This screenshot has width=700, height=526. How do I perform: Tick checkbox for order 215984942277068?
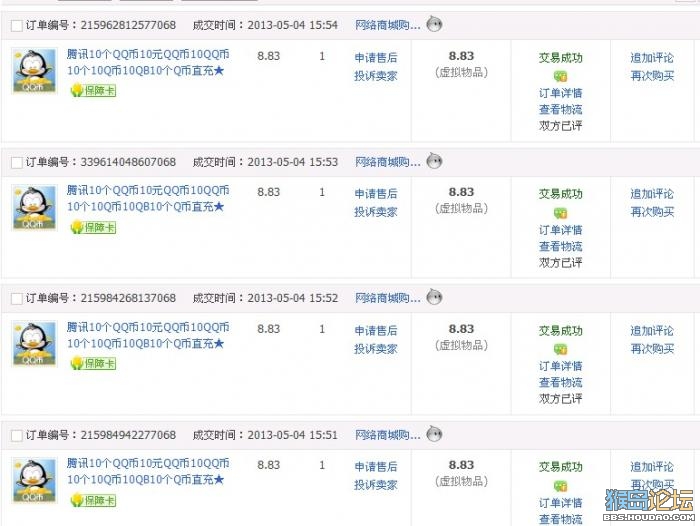[x=17, y=435]
